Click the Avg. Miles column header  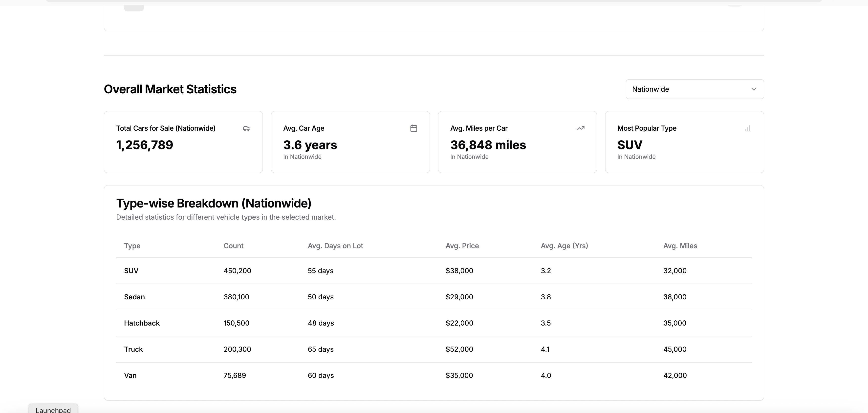point(680,246)
